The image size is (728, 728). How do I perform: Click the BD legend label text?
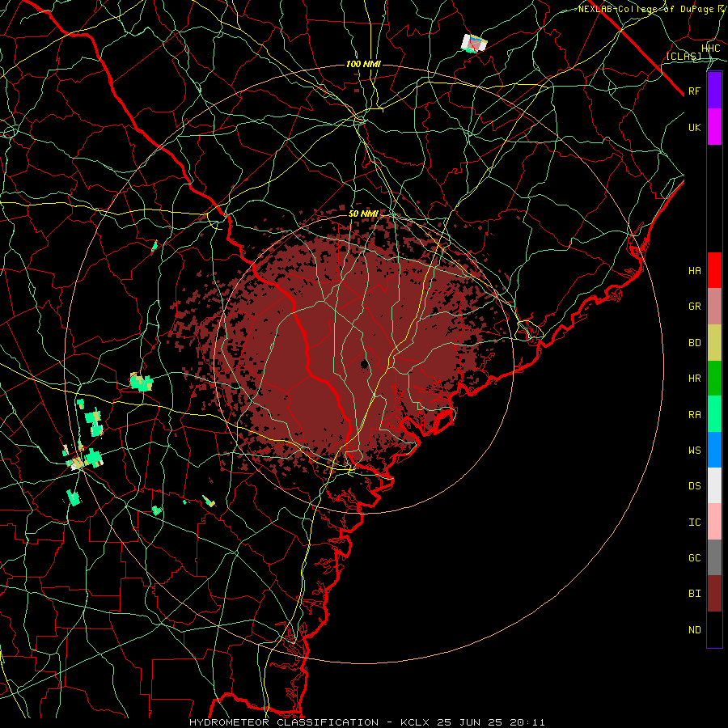click(695, 343)
